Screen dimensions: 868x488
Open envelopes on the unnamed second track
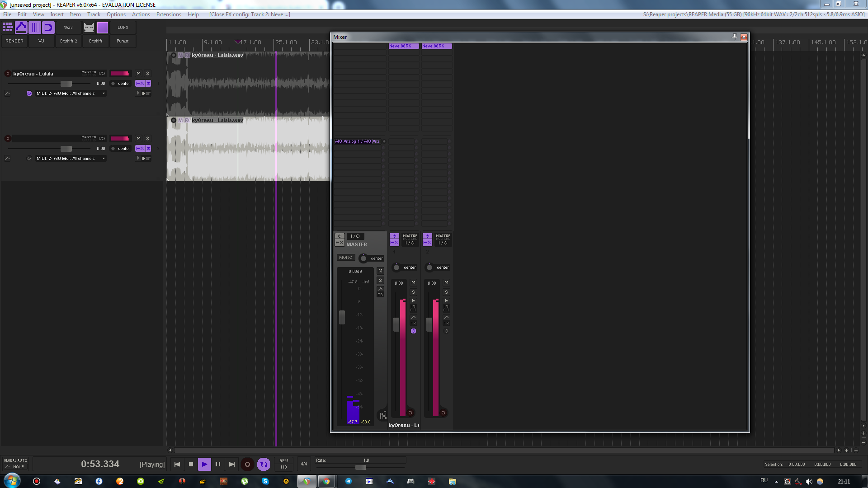pos(7,159)
